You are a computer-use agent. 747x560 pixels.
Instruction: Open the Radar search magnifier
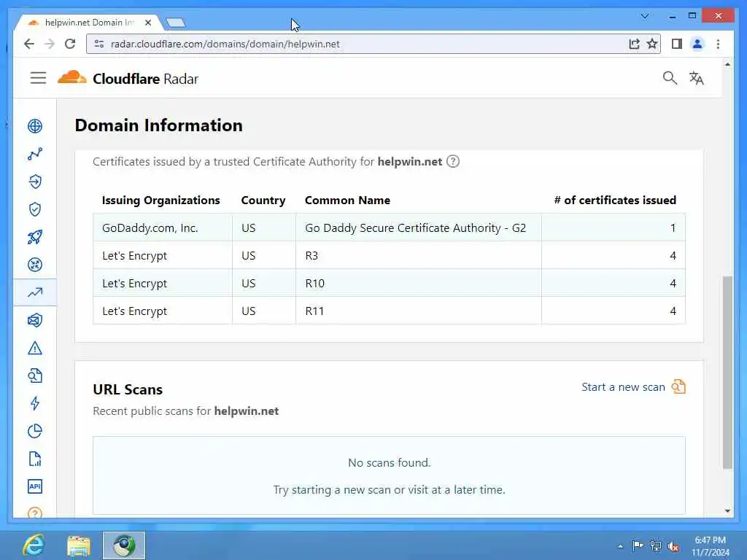click(670, 77)
